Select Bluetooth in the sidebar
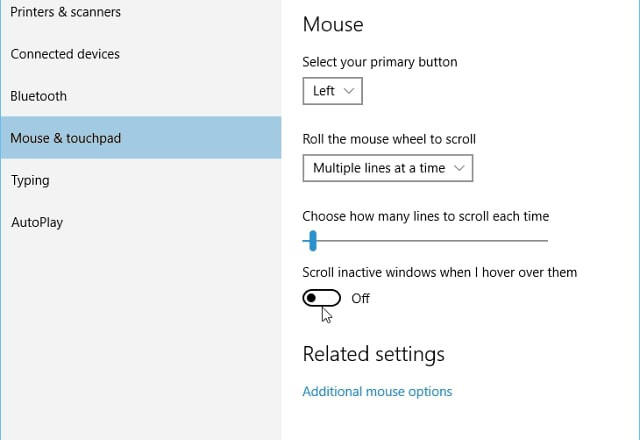Screen dimensions: 640x440 [x=38, y=96]
